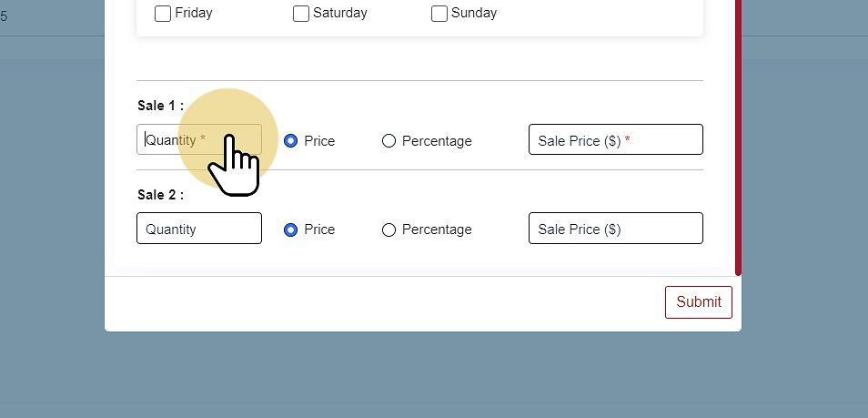Tick the Saturday checkbox
Image resolution: width=868 pixels, height=418 pixels.
[301, 14]
